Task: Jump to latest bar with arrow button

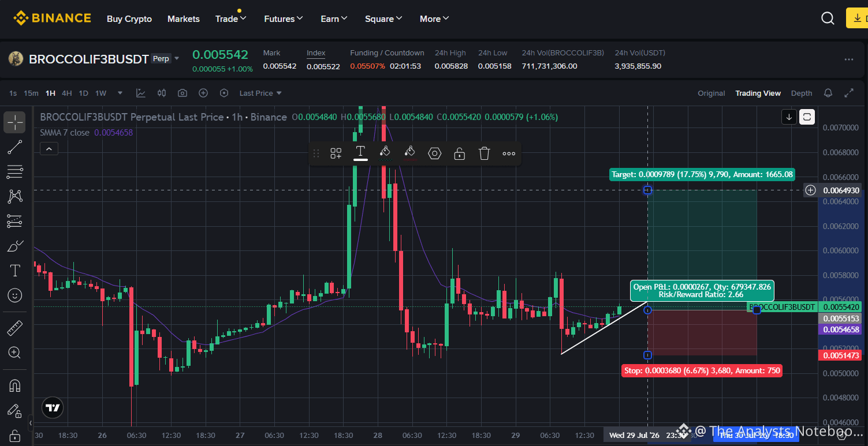Action: point(789,117)
